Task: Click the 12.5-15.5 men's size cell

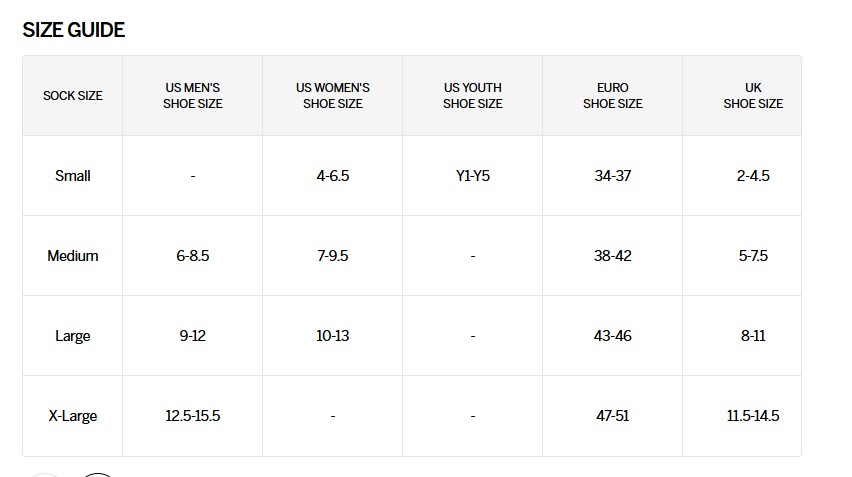Action: [193, 416]
